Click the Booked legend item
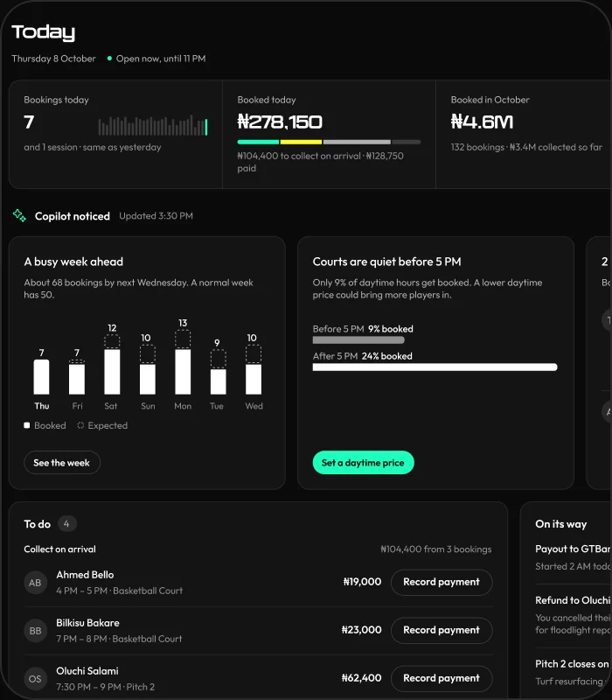 [45, 425]
